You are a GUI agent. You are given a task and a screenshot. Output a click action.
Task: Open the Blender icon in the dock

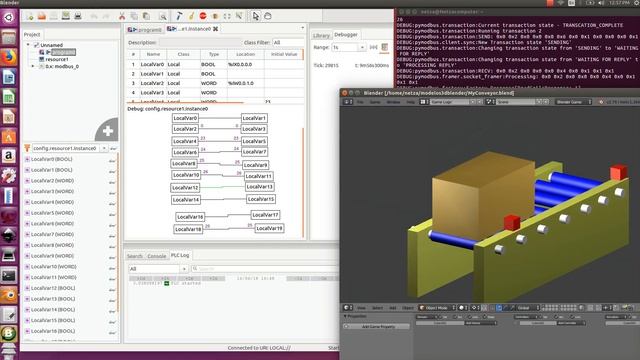(9, 294)
